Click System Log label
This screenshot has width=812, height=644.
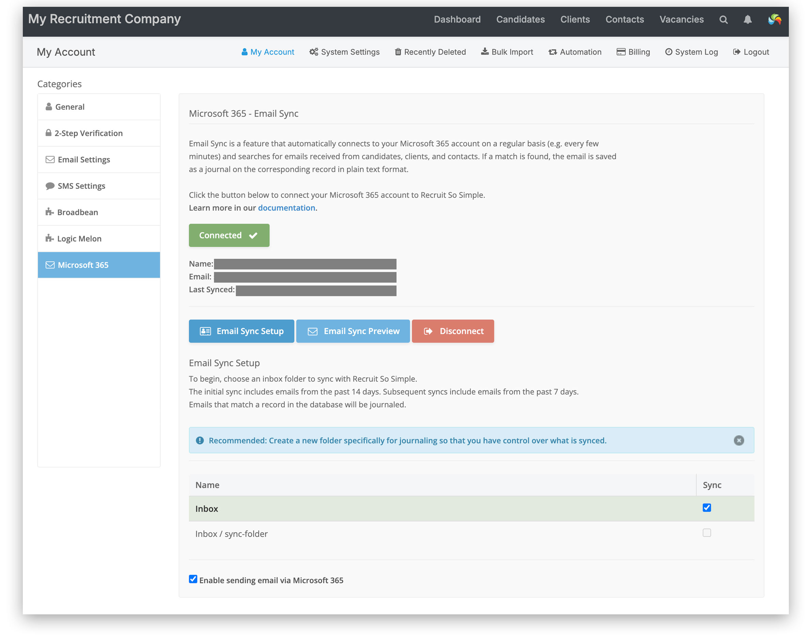pyautogui.click(x=697, y=52)
